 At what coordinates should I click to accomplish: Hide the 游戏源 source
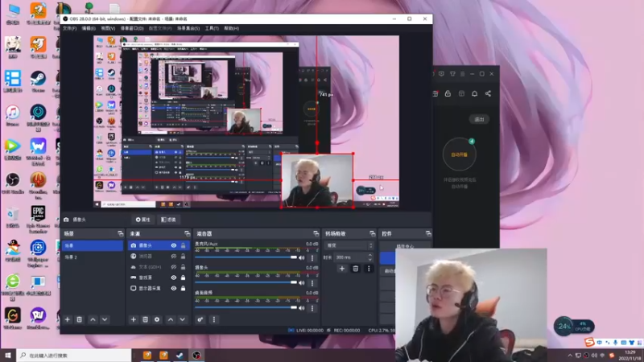(x=174, y=278)
